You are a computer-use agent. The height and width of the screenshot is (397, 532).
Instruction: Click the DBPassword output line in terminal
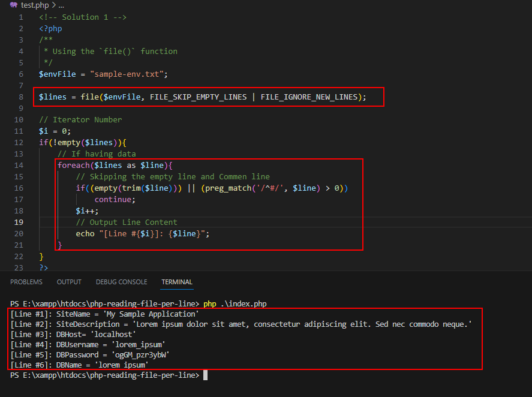(x=90, y=354)
